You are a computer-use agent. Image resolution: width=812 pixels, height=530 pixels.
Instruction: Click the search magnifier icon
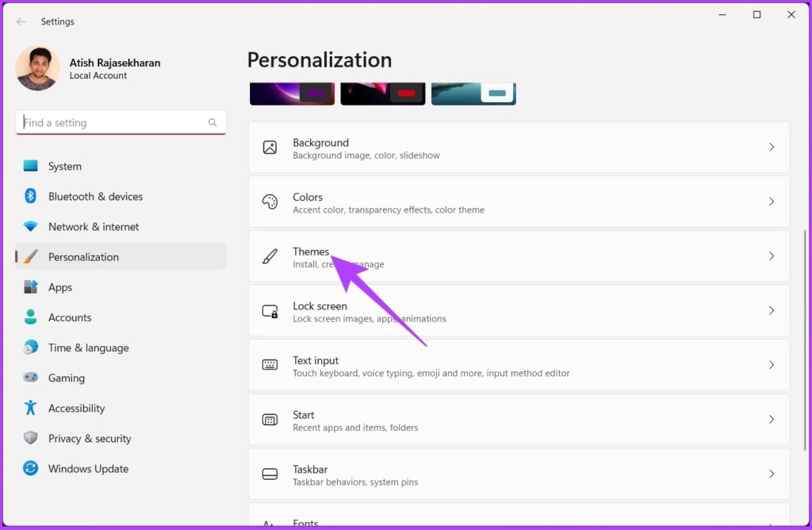(x=213, y=122)
